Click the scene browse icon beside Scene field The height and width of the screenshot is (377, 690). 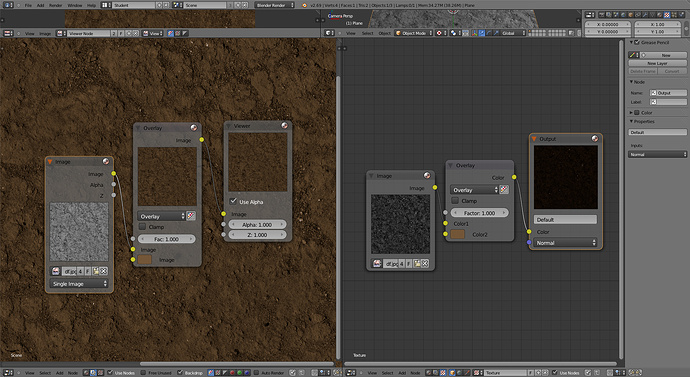tap(177, 5)
